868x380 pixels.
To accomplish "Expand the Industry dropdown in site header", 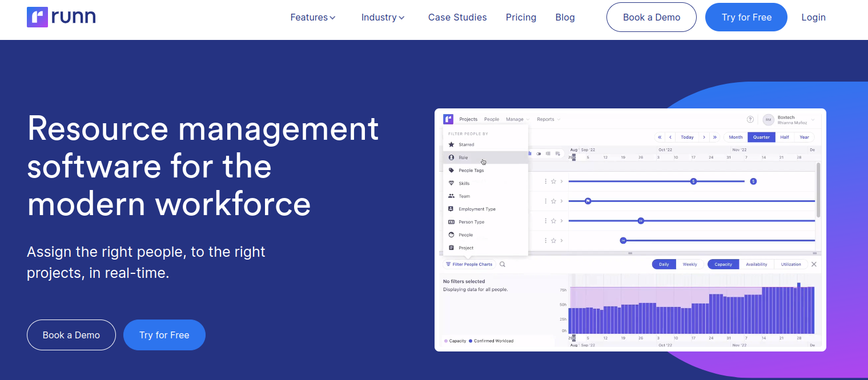I will coord(383,17).
